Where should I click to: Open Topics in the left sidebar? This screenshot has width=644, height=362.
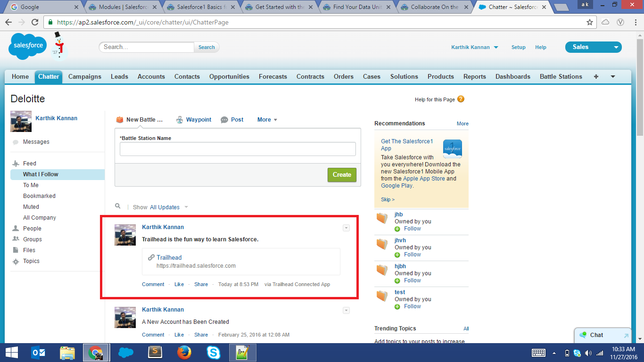coord(32,261)
